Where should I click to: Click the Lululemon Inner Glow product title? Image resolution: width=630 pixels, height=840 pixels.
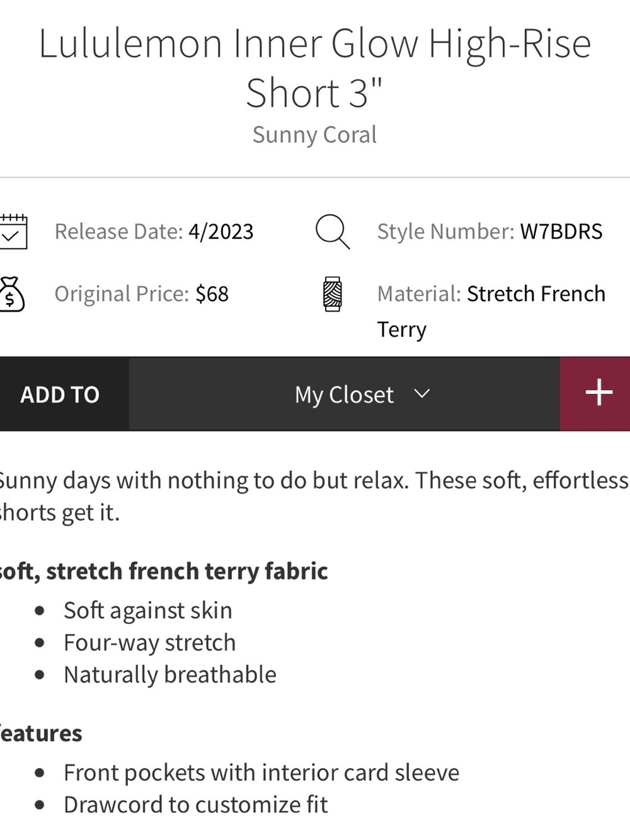click(x=315, y=68)
